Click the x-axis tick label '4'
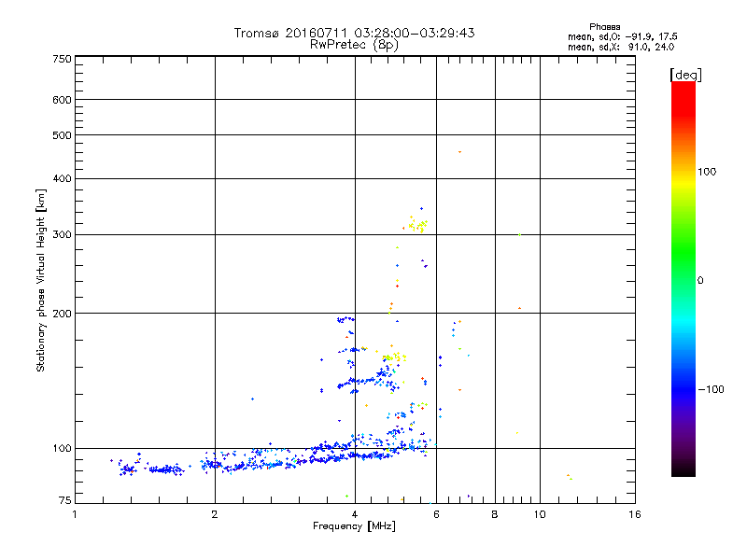 [x=355, y=514]
